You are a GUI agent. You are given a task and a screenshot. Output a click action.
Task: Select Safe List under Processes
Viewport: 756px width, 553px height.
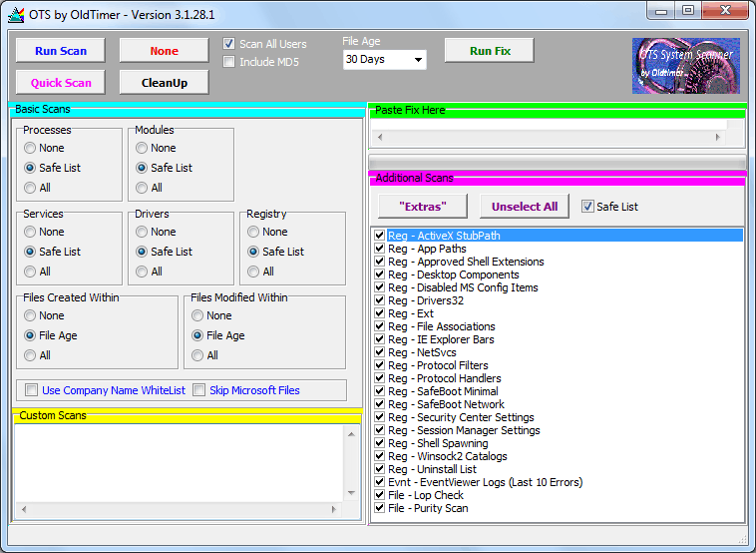tap(30, 168)
